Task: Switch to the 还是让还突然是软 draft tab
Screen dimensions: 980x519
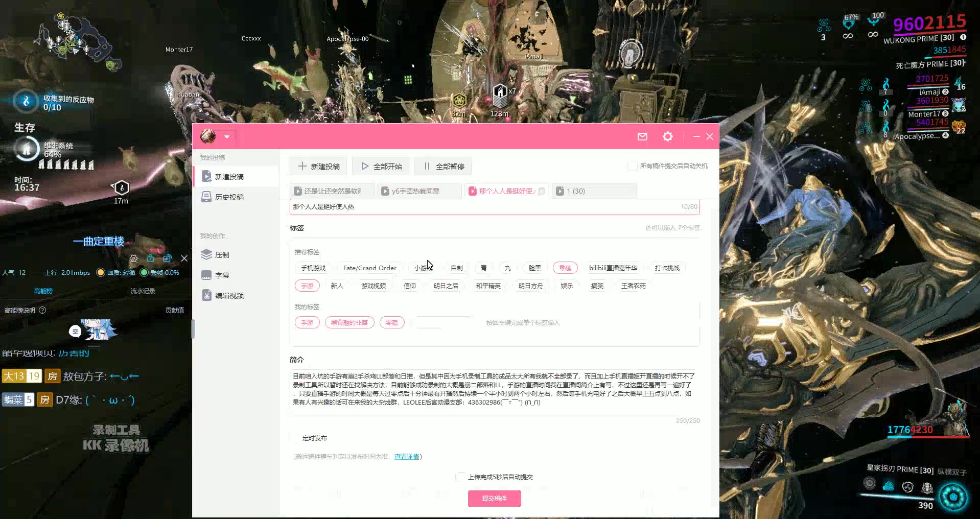Action: click(x=332, y=191)
